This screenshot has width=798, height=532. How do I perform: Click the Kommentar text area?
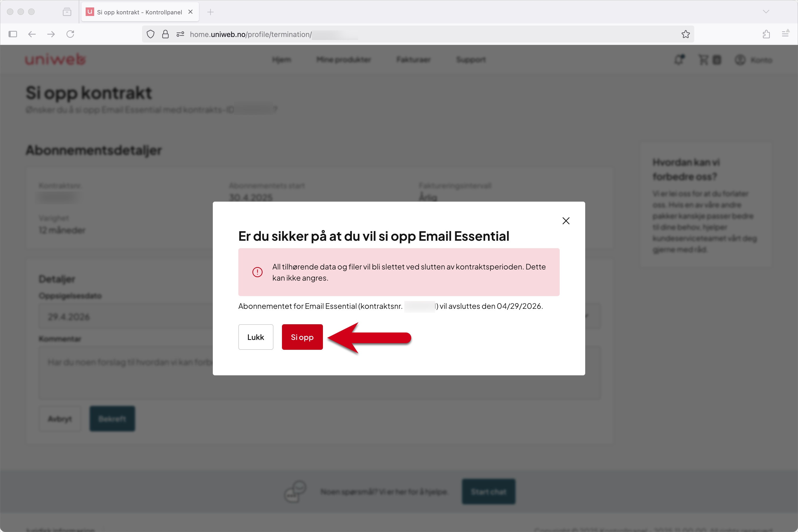tap(319, 373)
